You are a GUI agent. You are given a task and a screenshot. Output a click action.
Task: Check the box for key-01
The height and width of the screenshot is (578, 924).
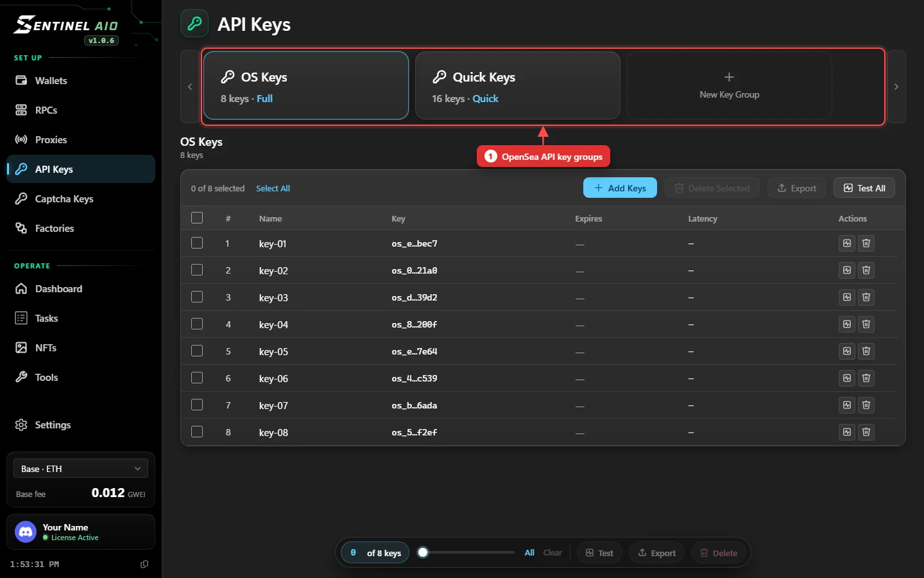click(197, 243)
